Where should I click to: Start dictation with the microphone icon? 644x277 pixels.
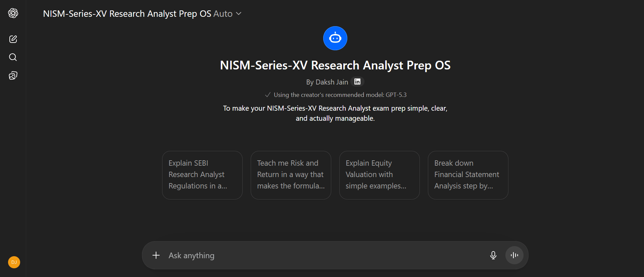pos(493,256)
